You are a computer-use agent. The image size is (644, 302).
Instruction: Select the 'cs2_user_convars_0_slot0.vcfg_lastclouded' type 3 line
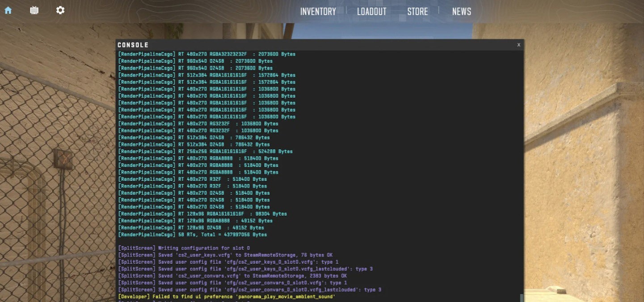click(x=250, y=290)
